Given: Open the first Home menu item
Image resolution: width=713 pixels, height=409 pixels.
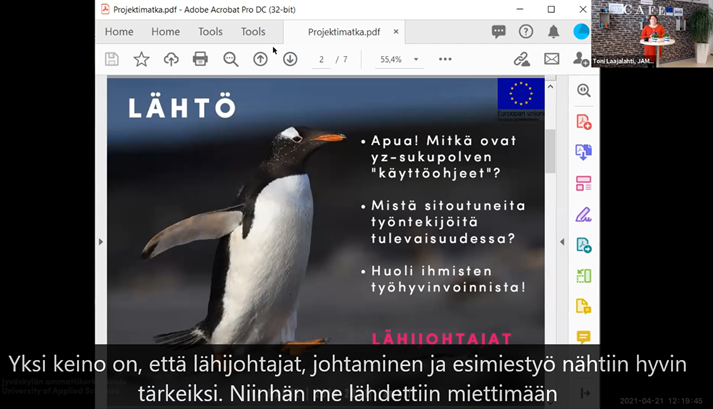Looking at the screenshot, I should (119, 31).
